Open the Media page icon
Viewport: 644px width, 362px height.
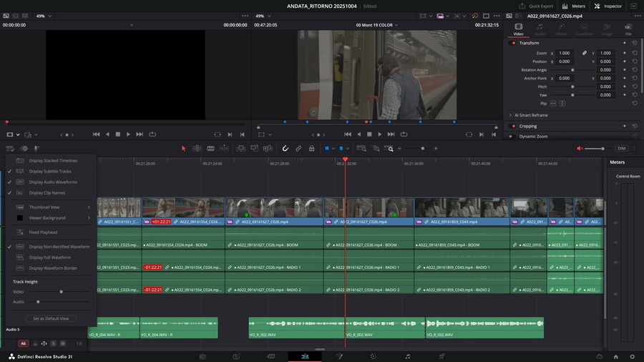point(203,357)
